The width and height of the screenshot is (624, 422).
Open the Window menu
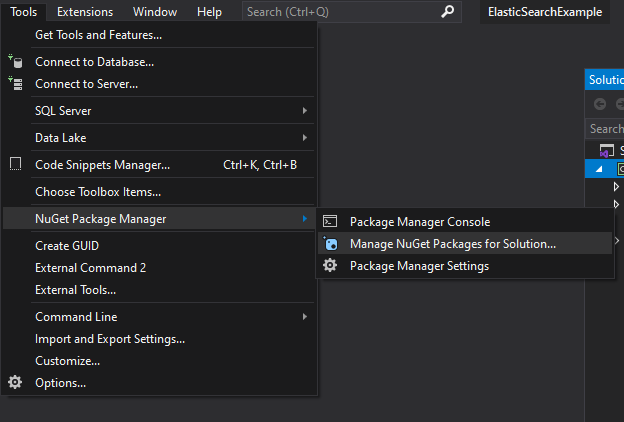[x=155, y=12]
